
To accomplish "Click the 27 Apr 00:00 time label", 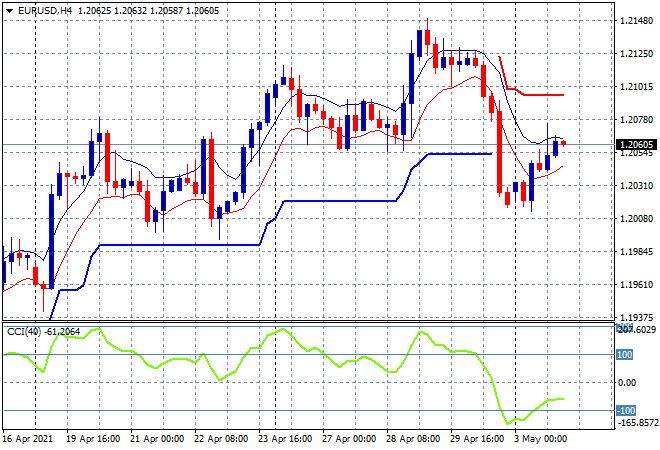I will (349, 439).
